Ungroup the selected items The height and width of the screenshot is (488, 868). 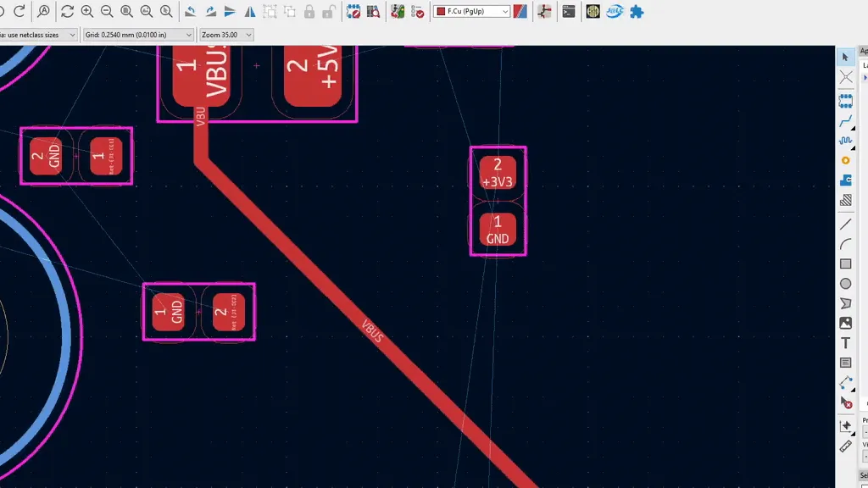290,11
